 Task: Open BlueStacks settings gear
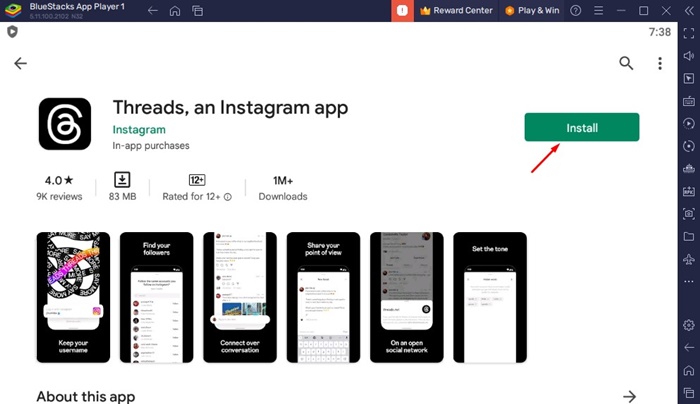tap(689, 325)
